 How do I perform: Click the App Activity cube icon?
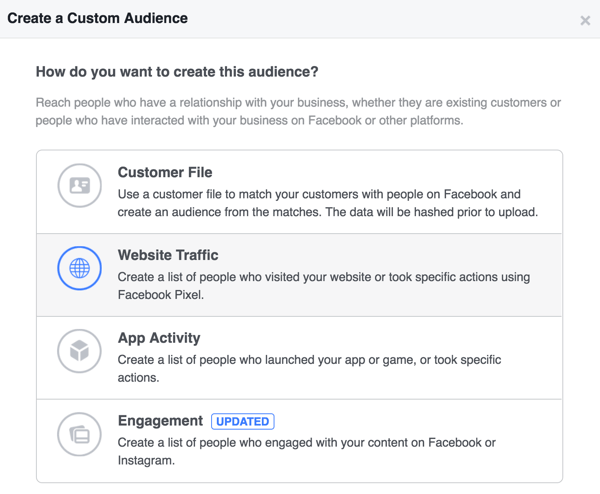(80, 351)
